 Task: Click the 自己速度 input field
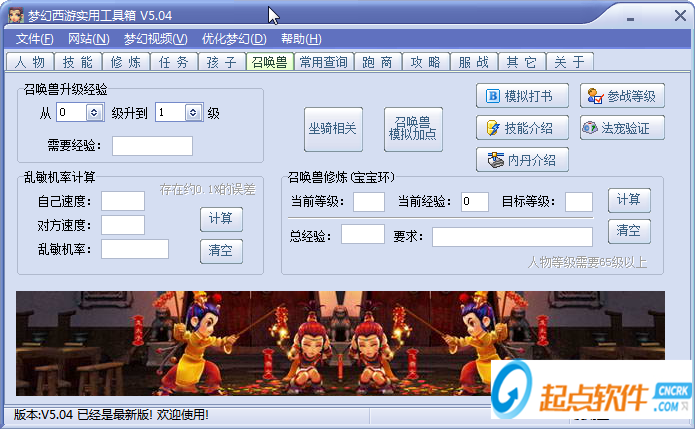[123, 201]
